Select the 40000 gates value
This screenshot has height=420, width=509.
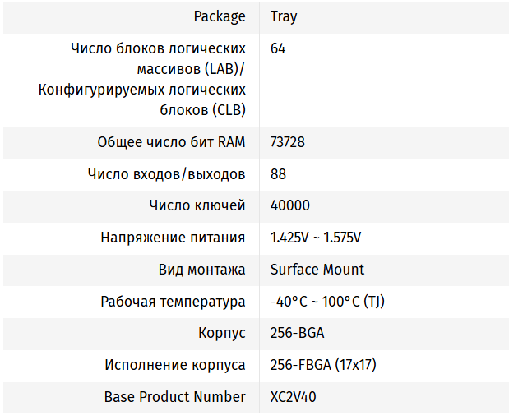coord(290,205)
